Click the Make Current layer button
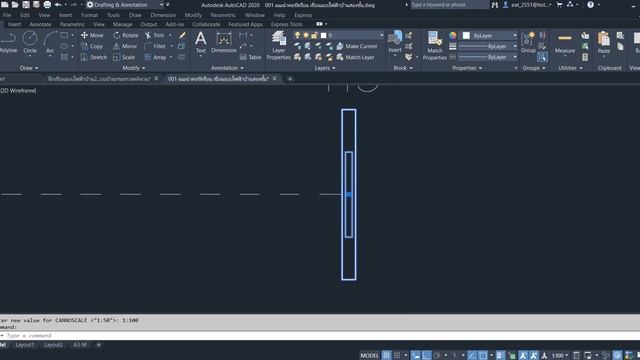 357,47
